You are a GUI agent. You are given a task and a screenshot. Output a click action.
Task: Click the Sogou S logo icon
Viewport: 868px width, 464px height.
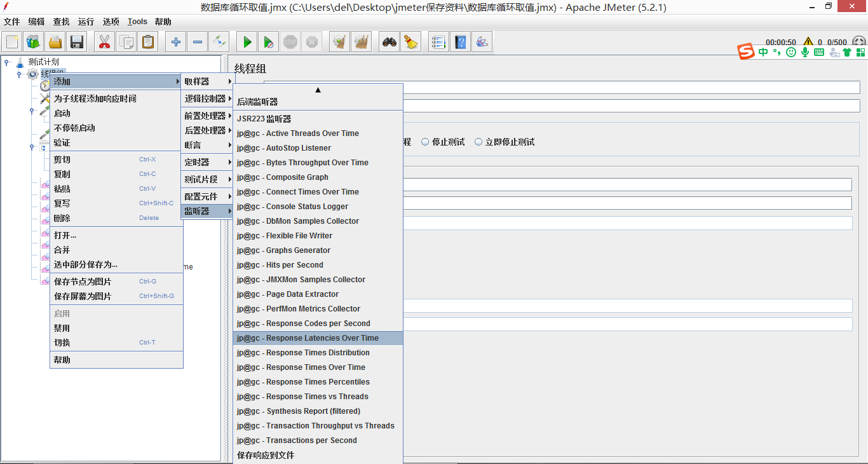(746, 51)
